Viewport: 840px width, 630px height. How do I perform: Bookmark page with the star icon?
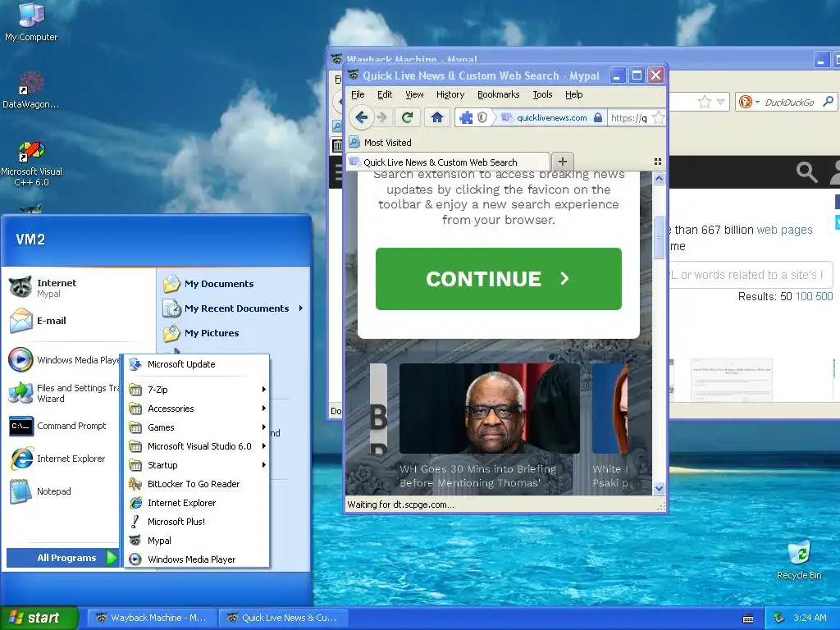point(660,117)
